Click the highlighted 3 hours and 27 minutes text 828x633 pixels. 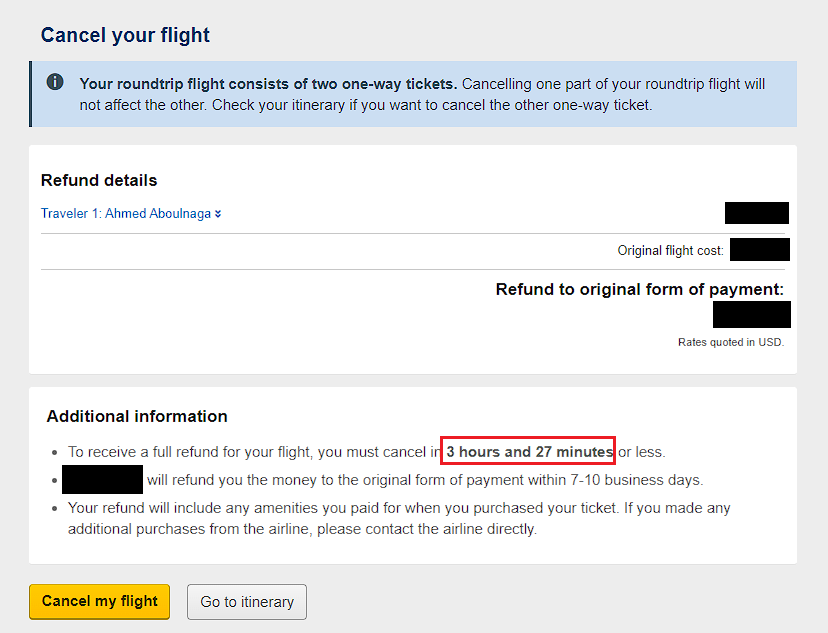pyautogui.click(x=529, y=452)
